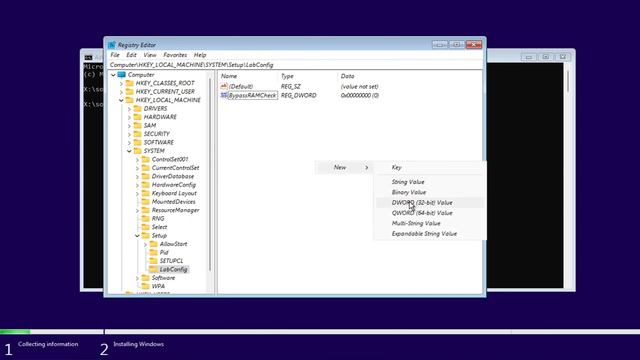The width and height of the screenshot is (640, 360).
Task: Select the WPA key label
Action: tap(158, 287)
